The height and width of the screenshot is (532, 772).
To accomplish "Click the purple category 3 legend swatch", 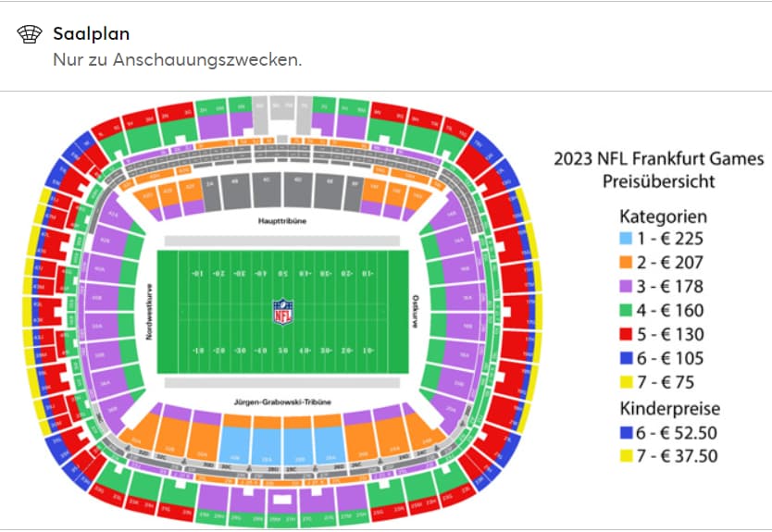I will pyautogui.click(x=625, y=287).
